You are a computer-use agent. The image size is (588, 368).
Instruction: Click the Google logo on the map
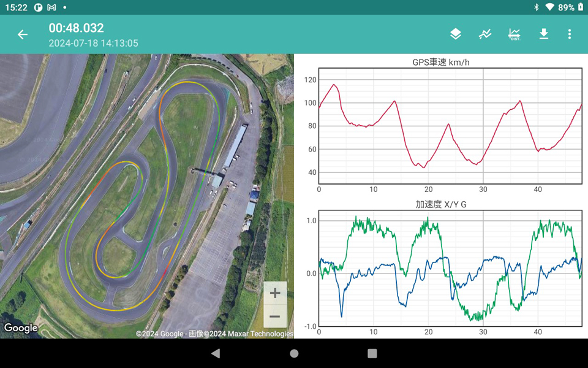click(20, 328)
